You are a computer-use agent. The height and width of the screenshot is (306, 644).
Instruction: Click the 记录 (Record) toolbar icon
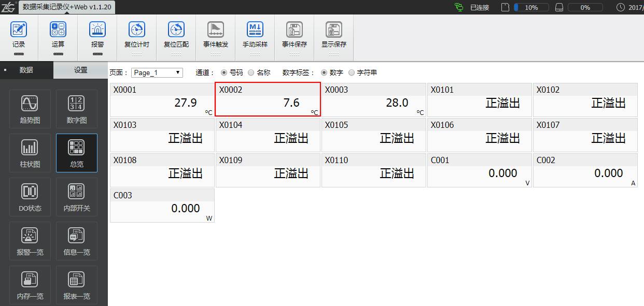(x=19, y=30)
